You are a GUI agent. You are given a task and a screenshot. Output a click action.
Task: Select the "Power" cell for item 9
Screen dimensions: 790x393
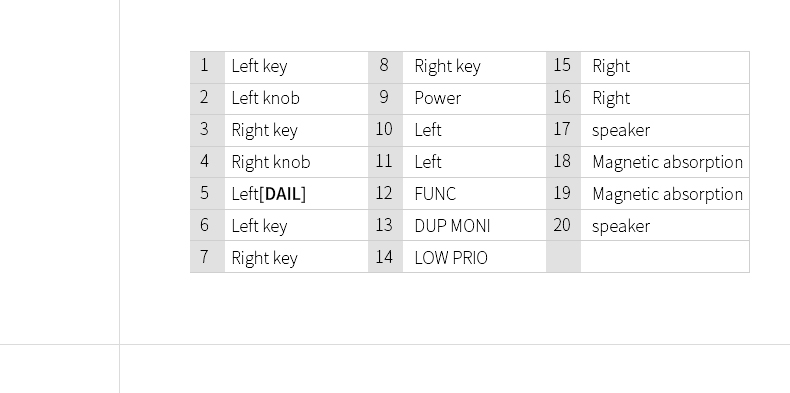click(x=474, y=99)
